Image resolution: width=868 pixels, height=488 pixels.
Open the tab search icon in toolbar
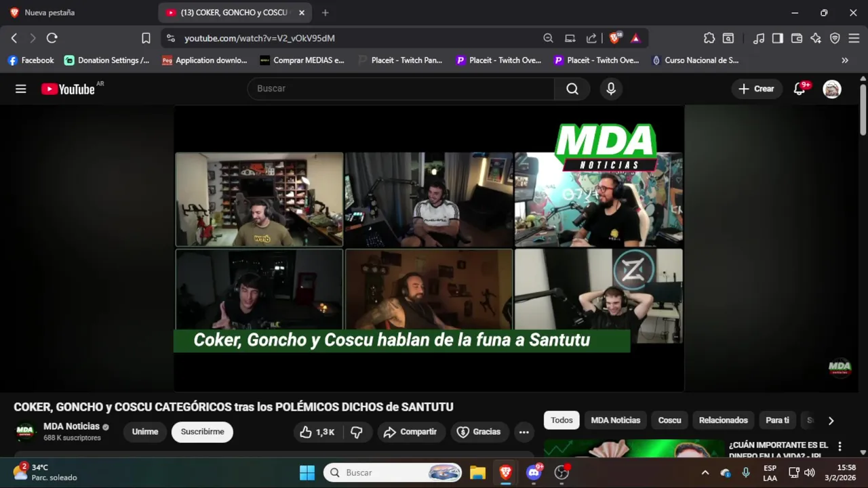pos(728,39)
